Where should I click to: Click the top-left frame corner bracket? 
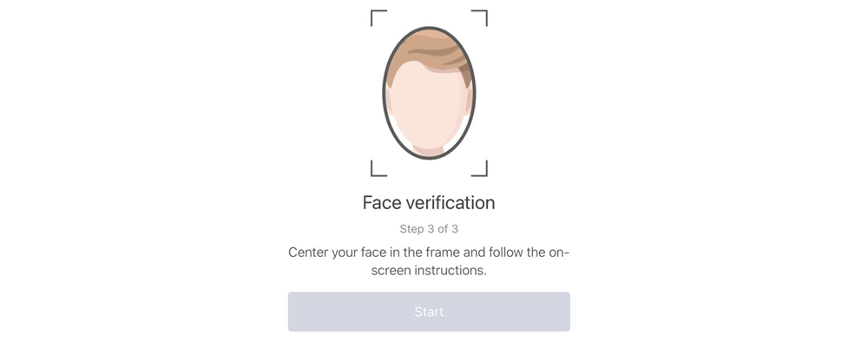(x=378, y=17)
